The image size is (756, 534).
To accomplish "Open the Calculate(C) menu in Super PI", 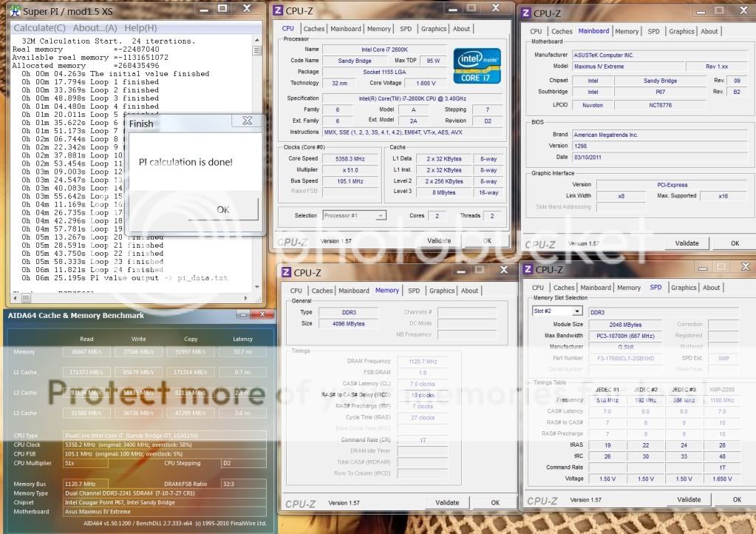I will coord(39,28).
